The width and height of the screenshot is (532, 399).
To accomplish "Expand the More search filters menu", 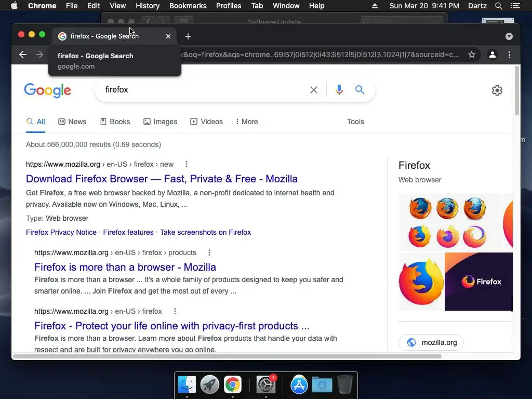I will click(x=247, y=122).
